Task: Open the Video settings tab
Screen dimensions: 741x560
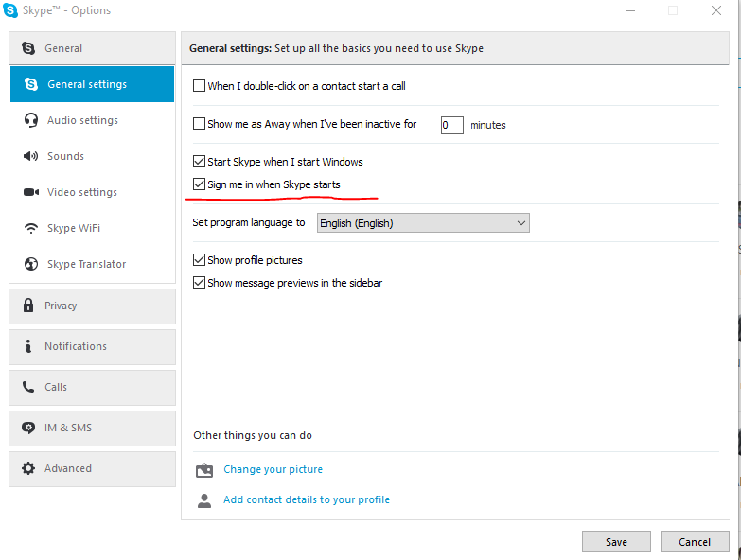Action: point(92,192)
